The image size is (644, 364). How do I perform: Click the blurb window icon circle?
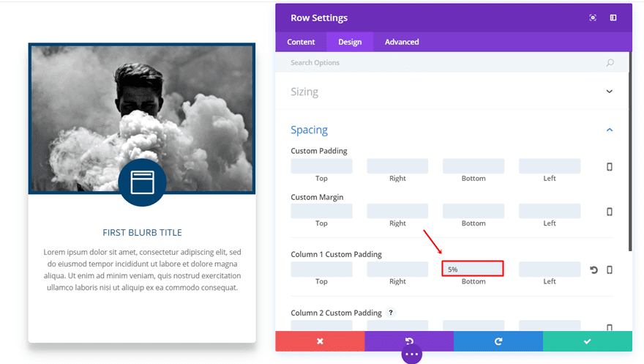coord(142,182)
